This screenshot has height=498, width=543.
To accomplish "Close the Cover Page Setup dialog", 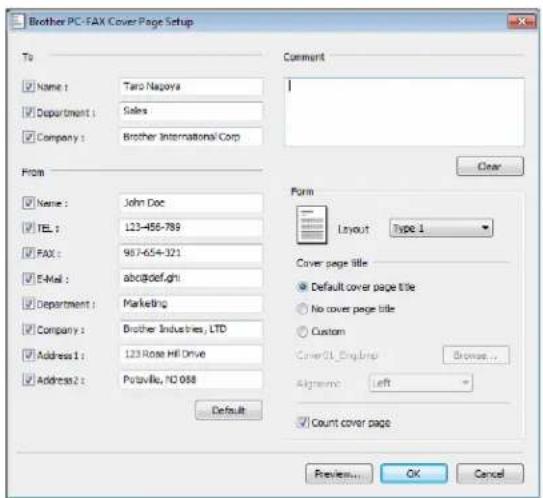I will pos(522,22).
